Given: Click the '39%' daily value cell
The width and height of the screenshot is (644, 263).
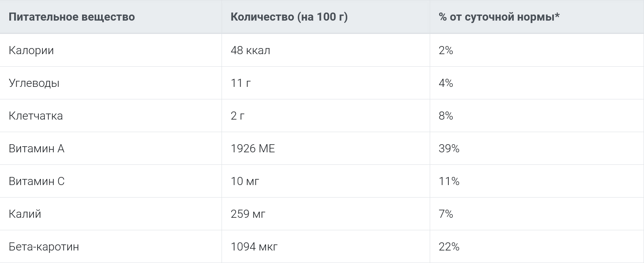Looking at the screenshot, I should pyautogui.click(x=449, y=149).
